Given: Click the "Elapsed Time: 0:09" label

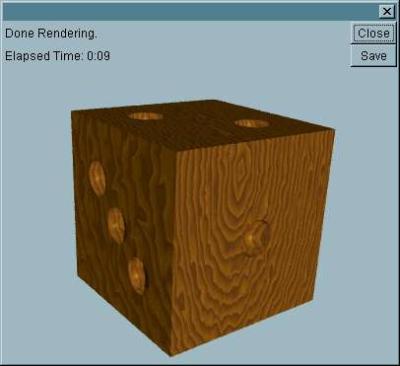Looking at the screenshot, I should 57,56.
